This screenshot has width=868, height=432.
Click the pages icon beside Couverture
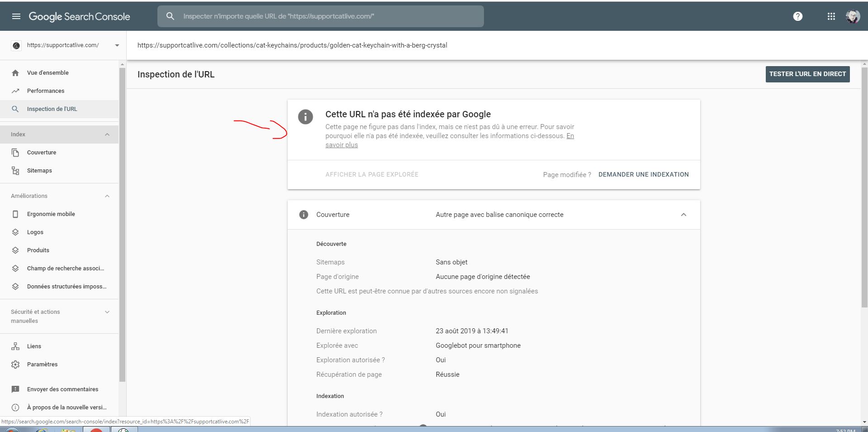point(15,153)
